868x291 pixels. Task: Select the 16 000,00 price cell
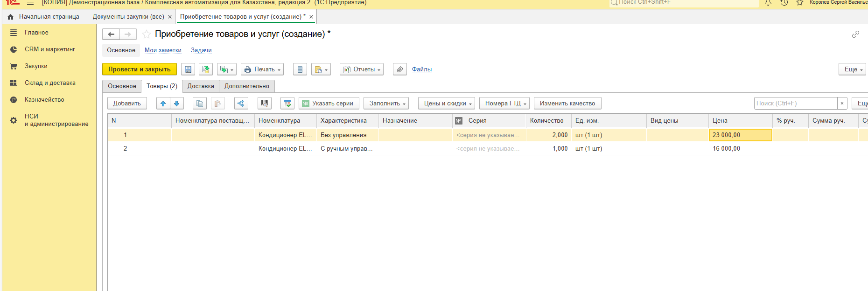point(740,149)
